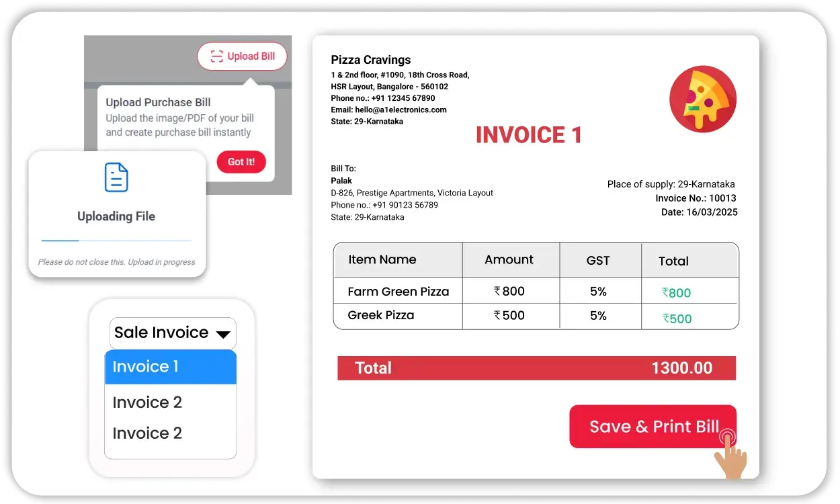840x504 pixels.
Task: Open the Sale Invoice dropdown
Action: coord(173,333)
